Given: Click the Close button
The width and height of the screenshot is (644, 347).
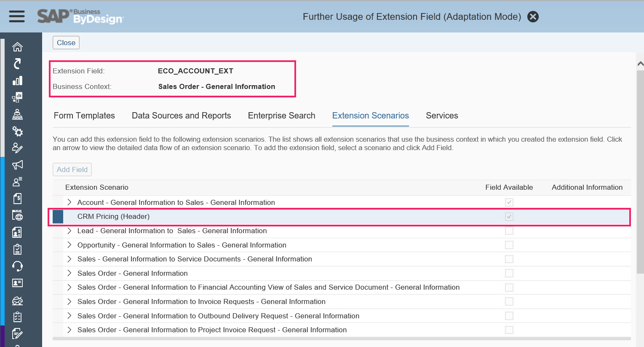Looking at the screenshot, I should 66,43.
